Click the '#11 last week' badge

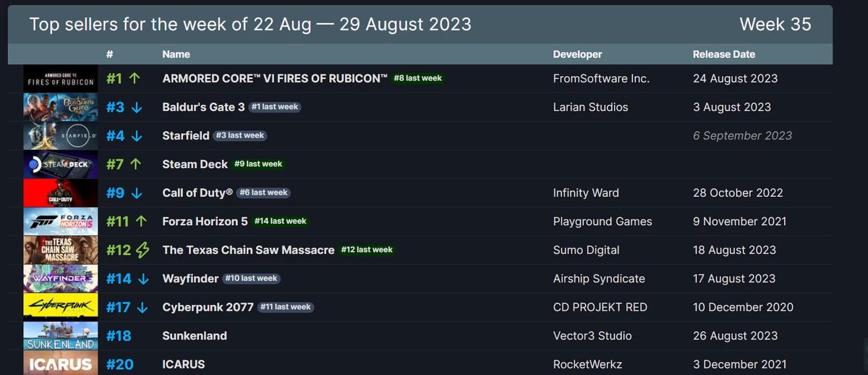point(286,307)
